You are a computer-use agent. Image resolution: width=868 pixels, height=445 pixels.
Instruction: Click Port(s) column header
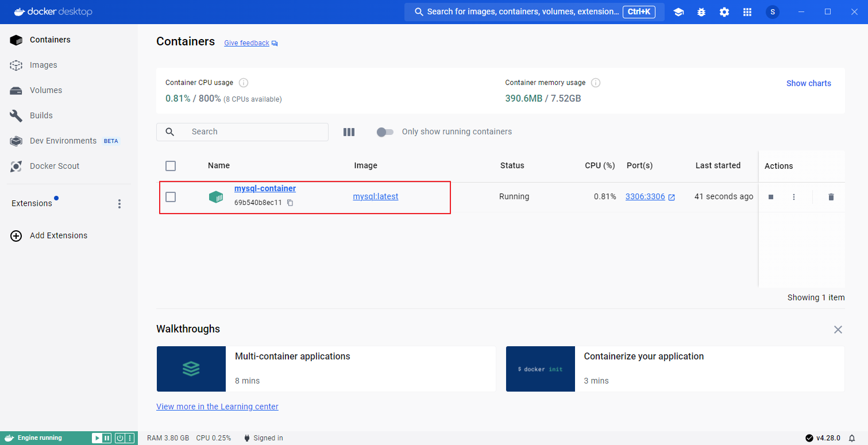[639, 165]
